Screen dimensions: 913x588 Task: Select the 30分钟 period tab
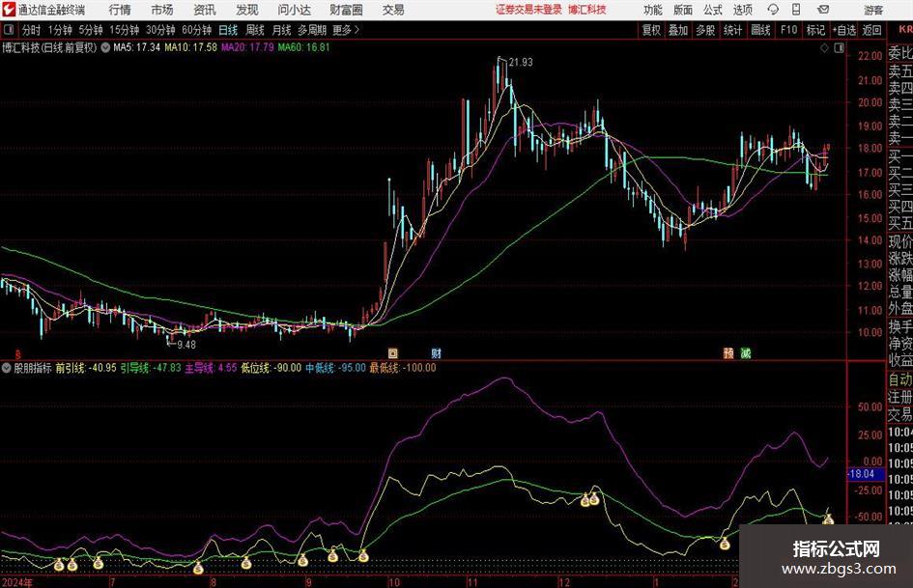pos(160,30)
